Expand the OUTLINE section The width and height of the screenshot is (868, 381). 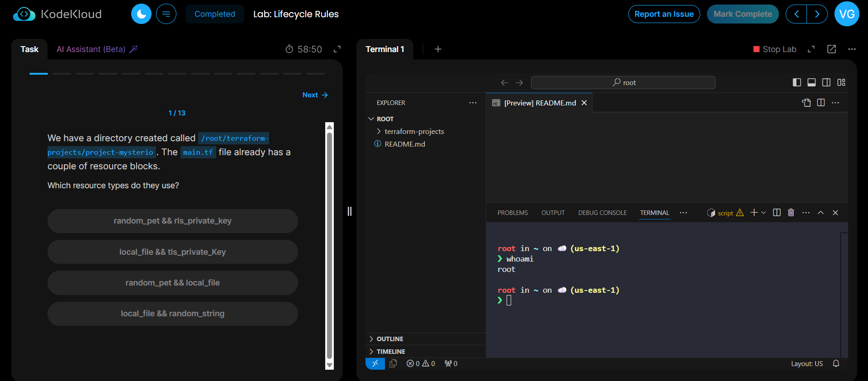click(x=425, y=339)
